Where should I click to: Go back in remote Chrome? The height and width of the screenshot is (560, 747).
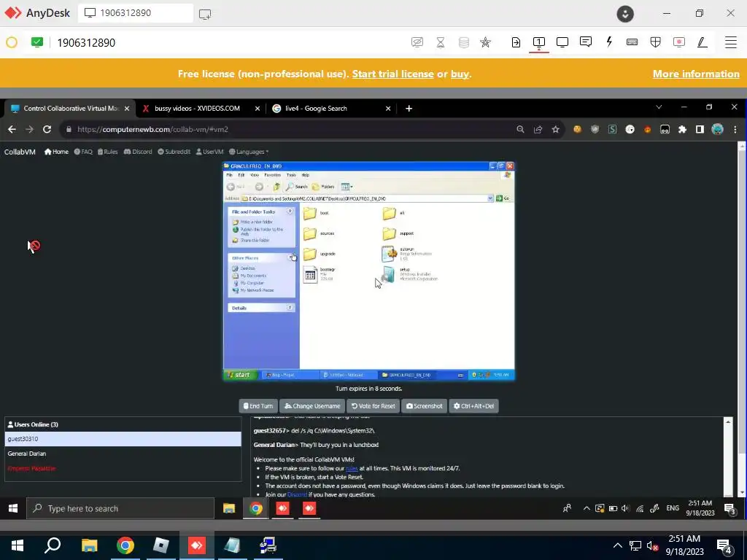pyautogui.click(x=12, y=129)
